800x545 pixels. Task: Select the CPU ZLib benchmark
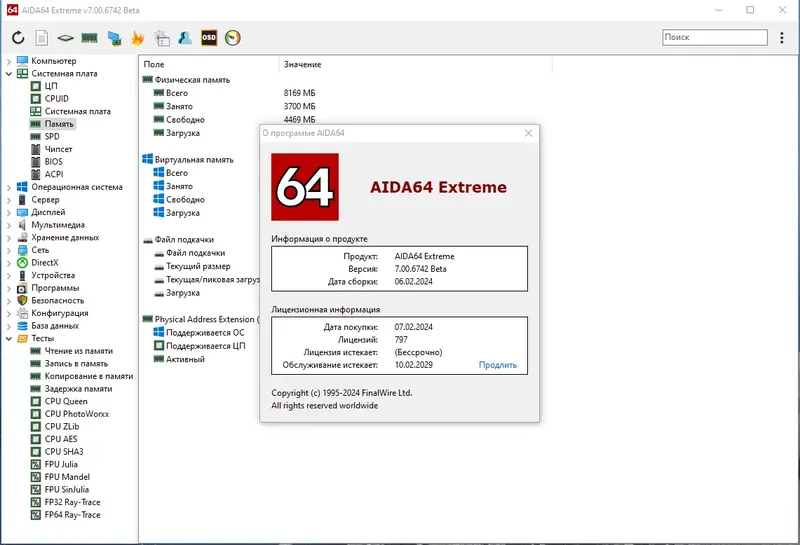(62, 427)
